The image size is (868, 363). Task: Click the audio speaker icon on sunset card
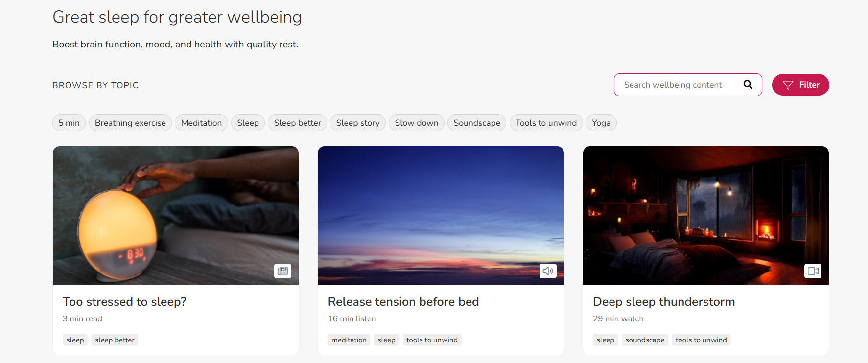(x=548, y=271)
